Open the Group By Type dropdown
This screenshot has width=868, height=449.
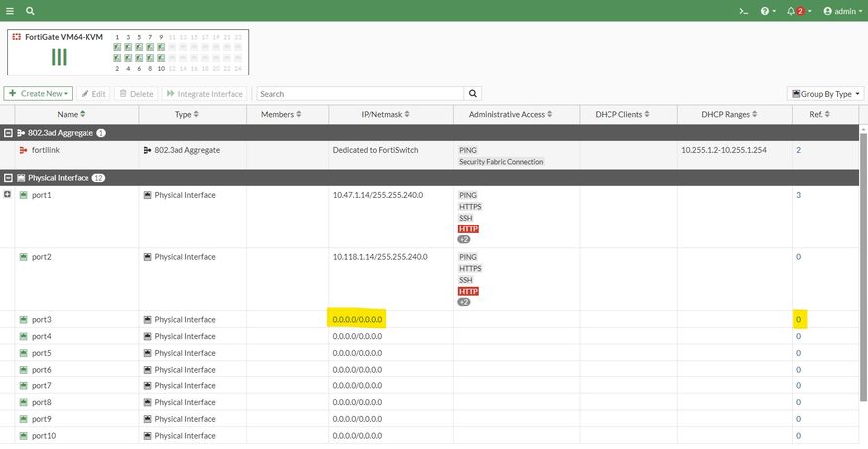(x=825, y=94)
